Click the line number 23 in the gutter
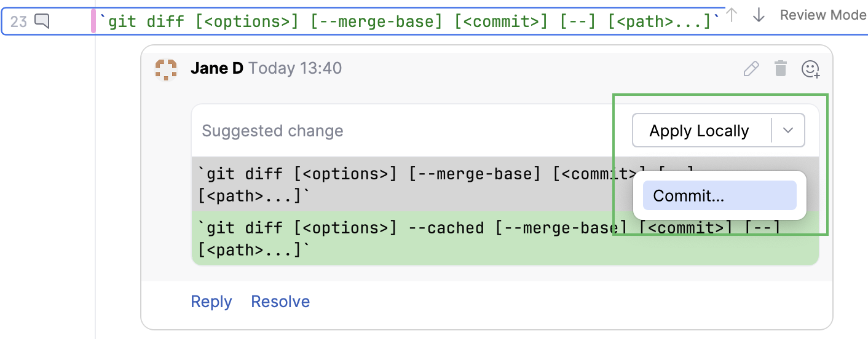The width and height of the screenshot is (868, 339). tap(19, 22)
